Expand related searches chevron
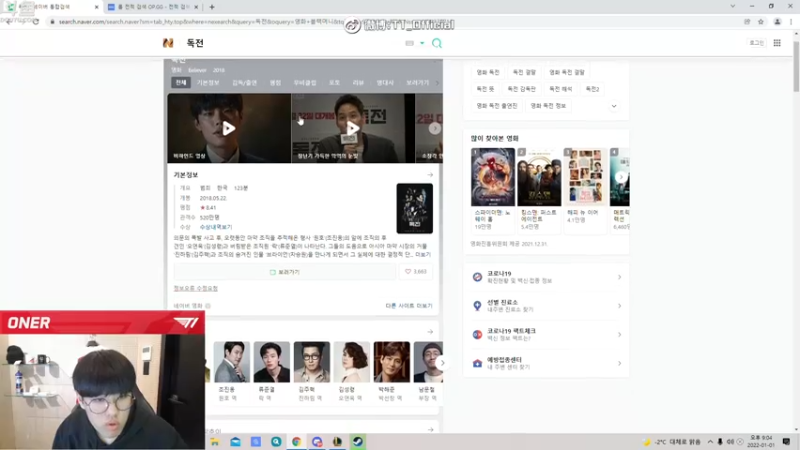Viewport: 800px width, 450px height. (614, 106)
